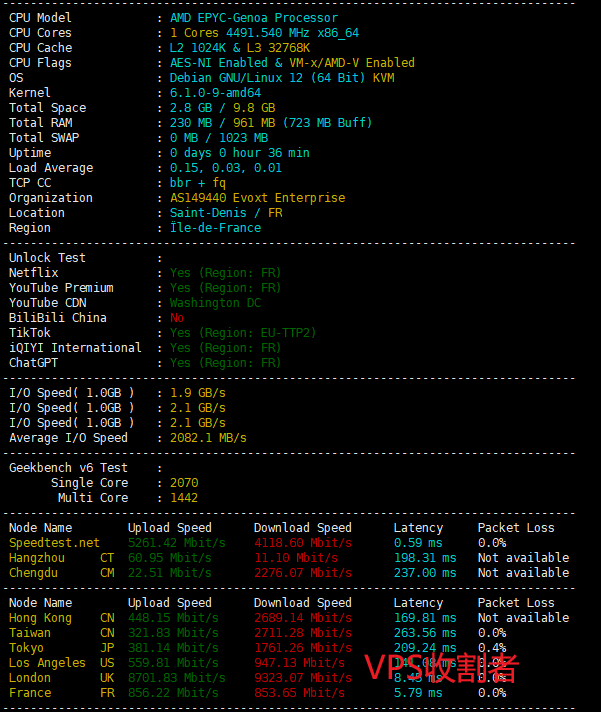
Task: Click the Uptime value 0 days 0 hour 36 min
Action: click(x=239, y=153)
